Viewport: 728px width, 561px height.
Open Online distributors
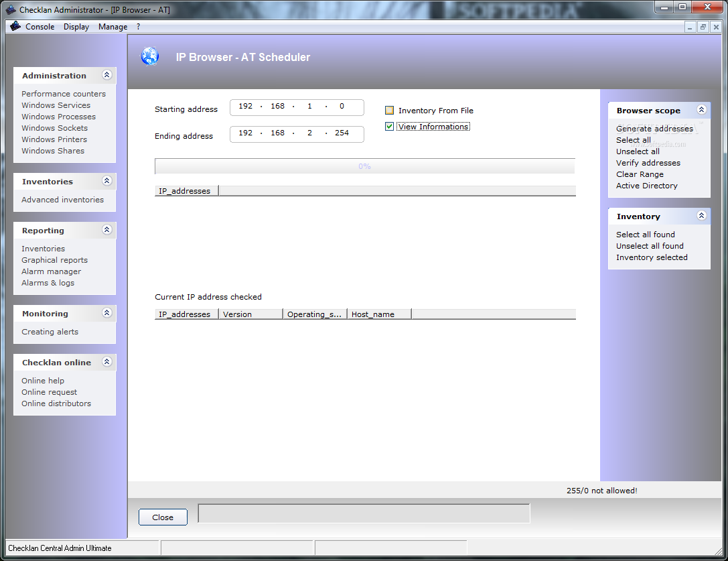(x=56, y=403)
